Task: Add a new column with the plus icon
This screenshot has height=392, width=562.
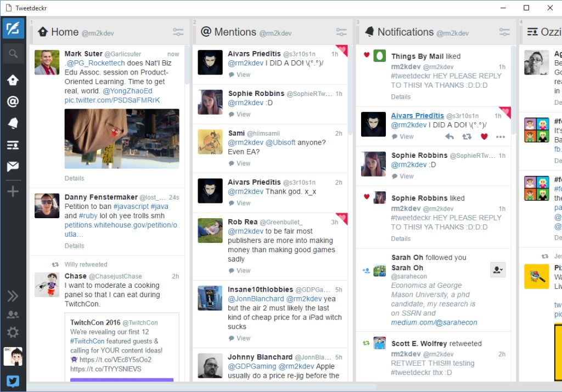Action: point(13,190)
